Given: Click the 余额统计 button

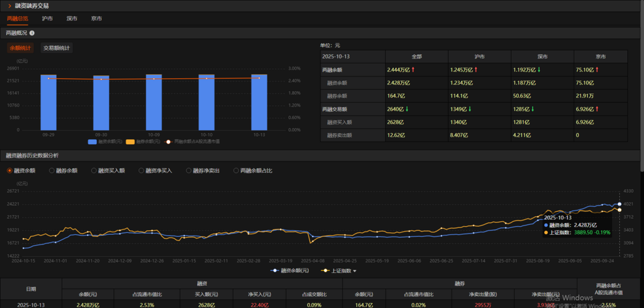Looking at the screenshot, I should click(x=20, y=47).
